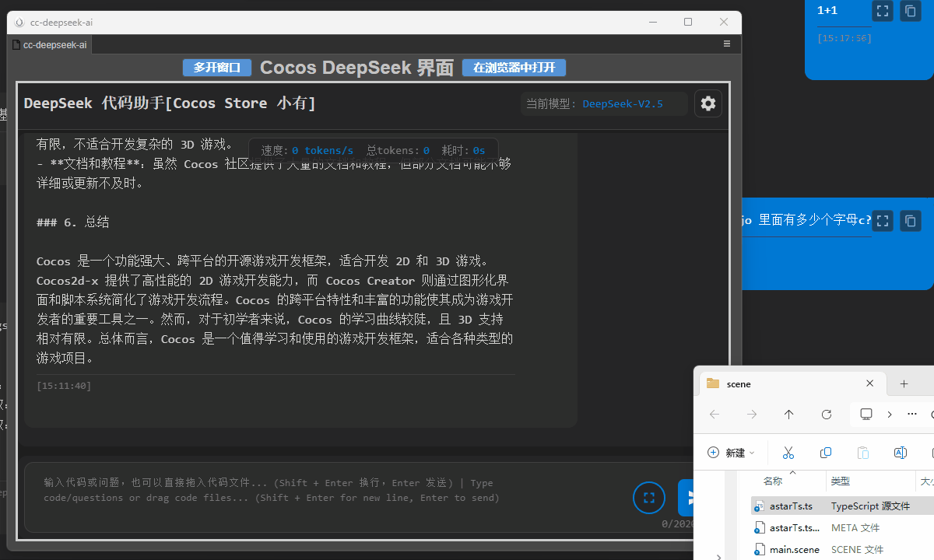Go up one folder in Explorer
This screenshot has height=560, width=934.
(789, 415)
